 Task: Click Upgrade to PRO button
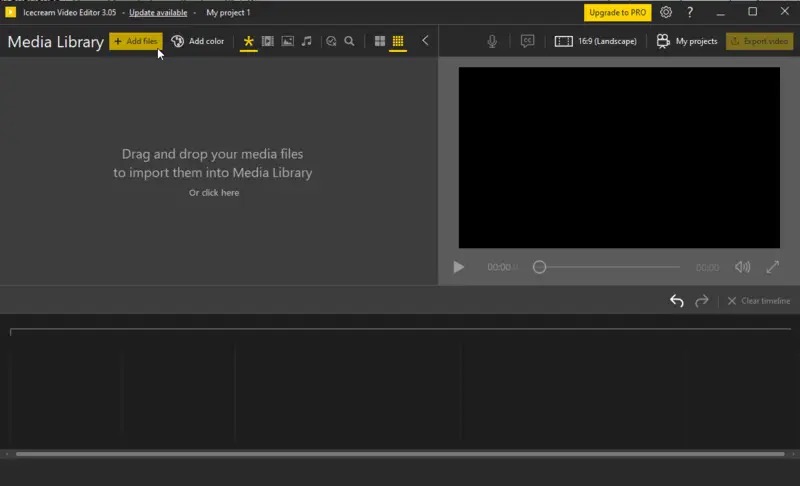pos(617,12)
